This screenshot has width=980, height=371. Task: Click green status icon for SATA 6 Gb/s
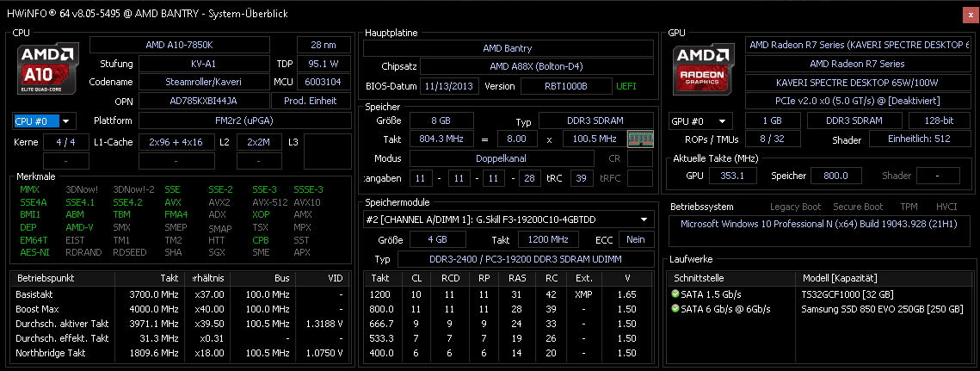675,309
